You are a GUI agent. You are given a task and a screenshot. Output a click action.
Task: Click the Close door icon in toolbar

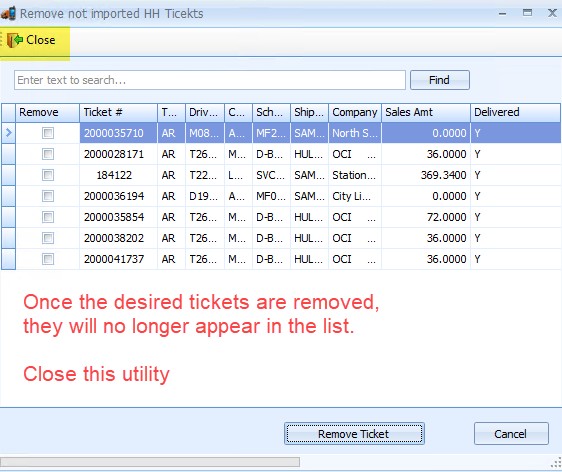pos(14,40)
